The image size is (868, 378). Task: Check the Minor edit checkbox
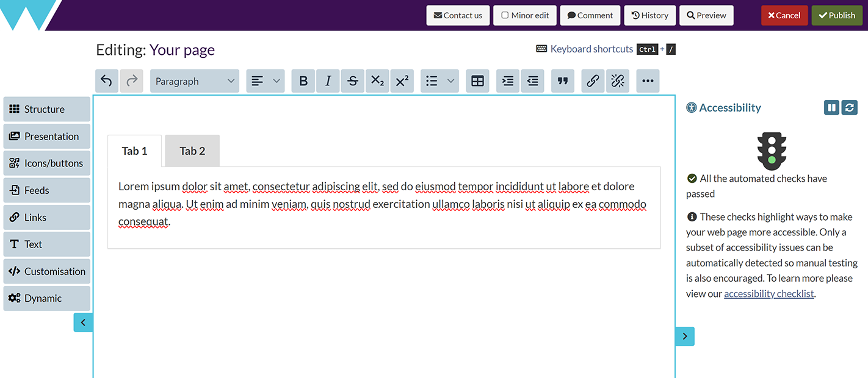click(x=505, y=15)
